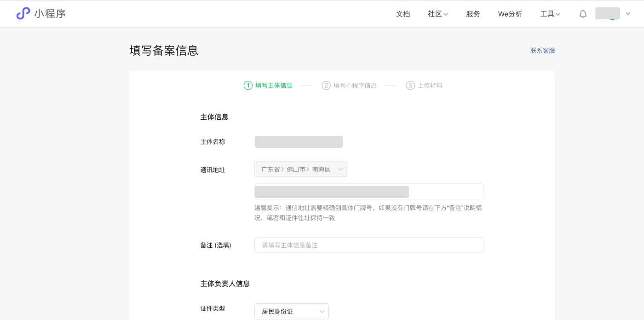The image size is (644, 320).
Task: Expand the 工具 dropdown menu
Action: click(550, 14)
